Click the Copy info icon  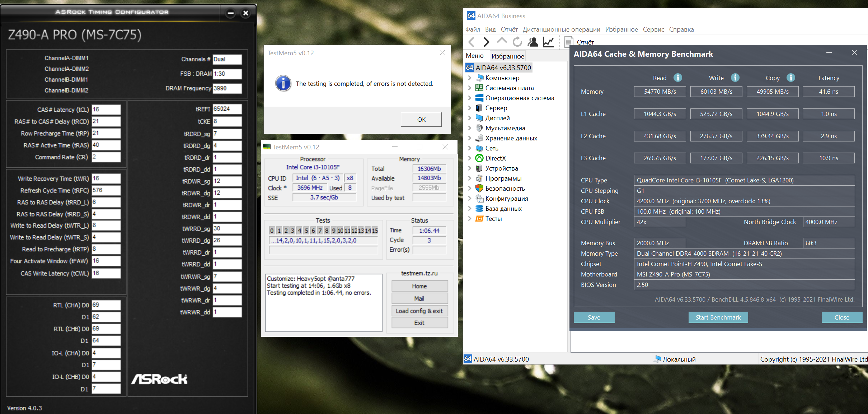coord(791,78)
